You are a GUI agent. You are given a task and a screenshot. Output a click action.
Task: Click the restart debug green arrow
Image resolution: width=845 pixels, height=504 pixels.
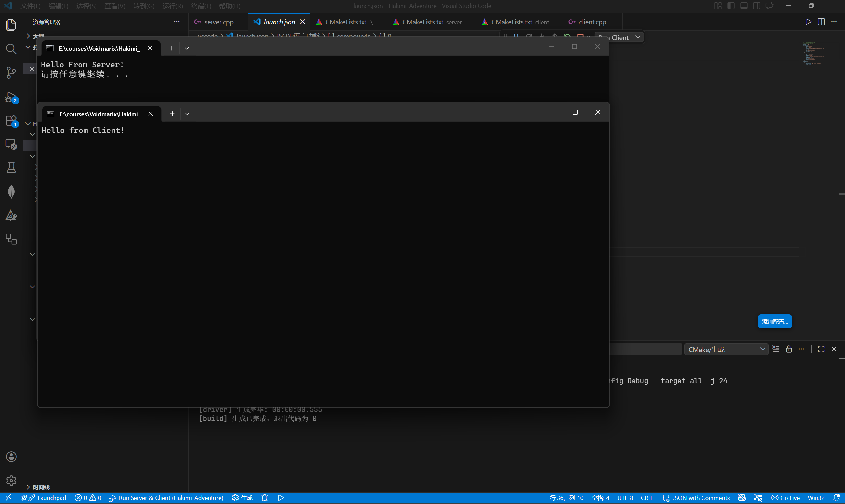(567, 36)
